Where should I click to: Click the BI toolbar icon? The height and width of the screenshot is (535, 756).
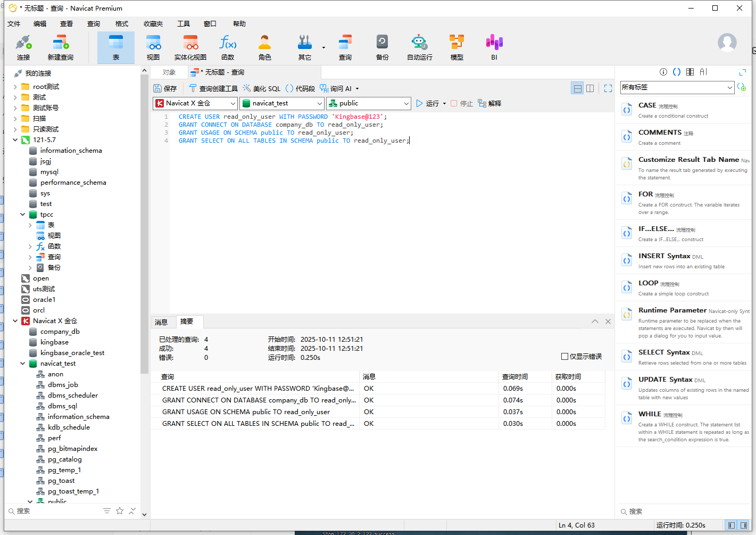pyautogui.click(x=494, y=47)
